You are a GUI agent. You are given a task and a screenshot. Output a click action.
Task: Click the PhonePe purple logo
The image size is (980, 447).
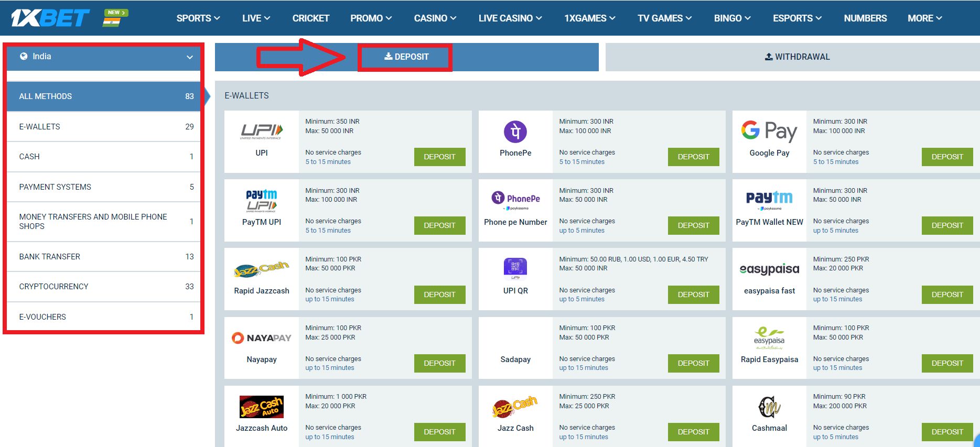pyautogui.click(x=515, y=132)
